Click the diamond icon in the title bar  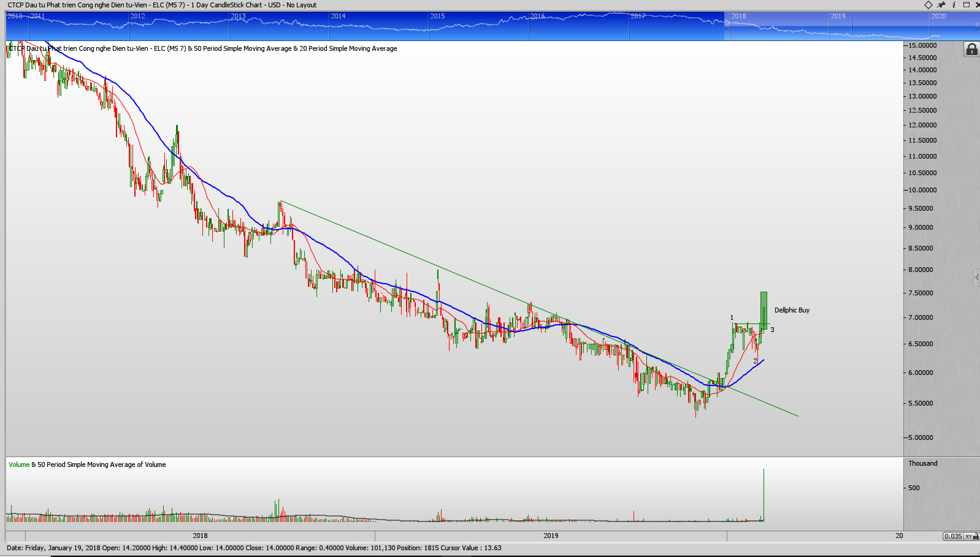coord(928,5)
